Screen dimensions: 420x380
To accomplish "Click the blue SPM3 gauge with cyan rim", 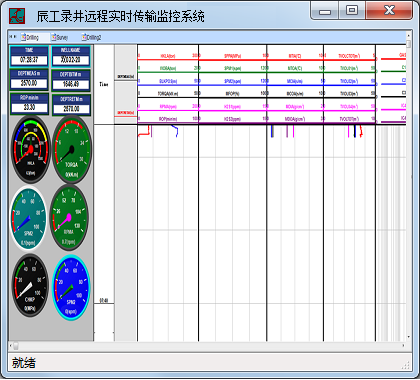I will 71,288.
